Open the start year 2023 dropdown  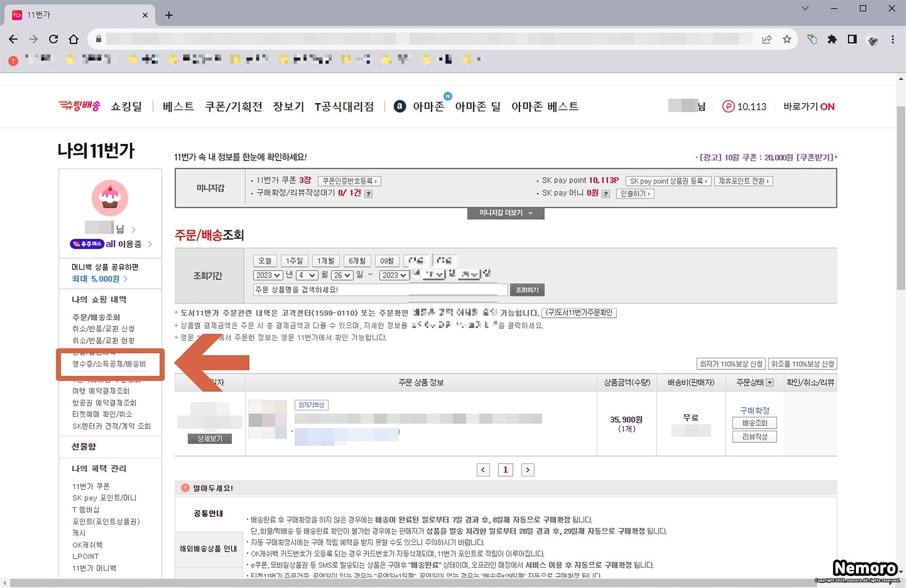coord(268,275)
